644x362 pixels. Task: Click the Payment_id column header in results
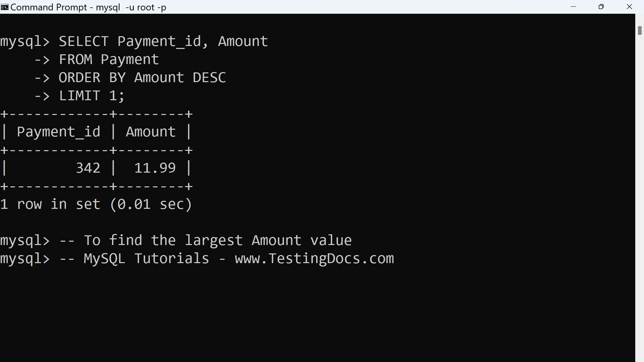pos(59,132)
